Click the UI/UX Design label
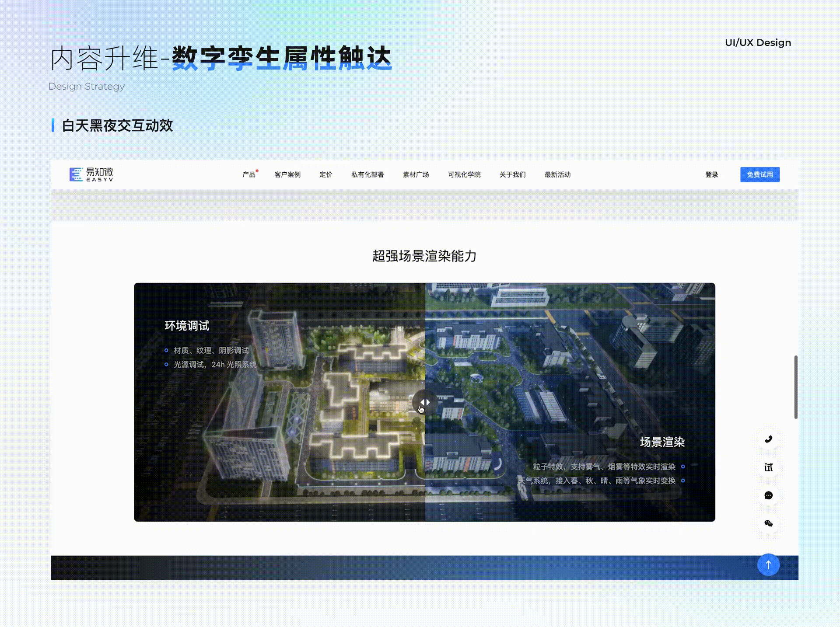Viewport: 840px width, 627px height. 758,43
